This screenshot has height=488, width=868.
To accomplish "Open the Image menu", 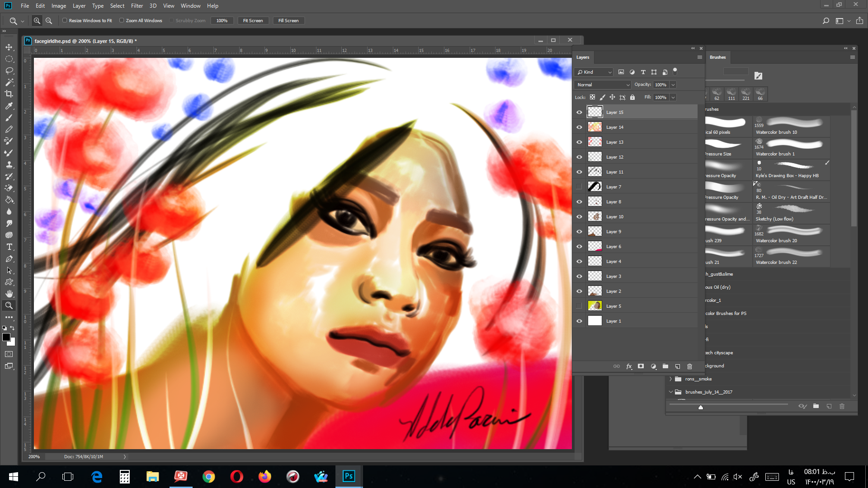I will 59,6.
